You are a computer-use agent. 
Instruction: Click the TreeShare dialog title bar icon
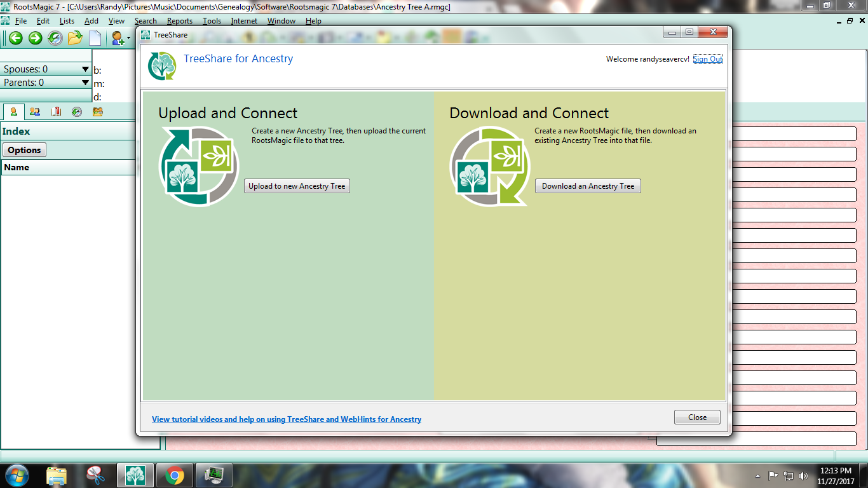pos(146,35)
